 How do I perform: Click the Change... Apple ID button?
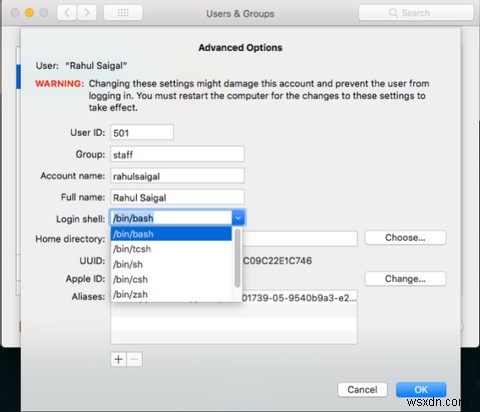[405, 279]
